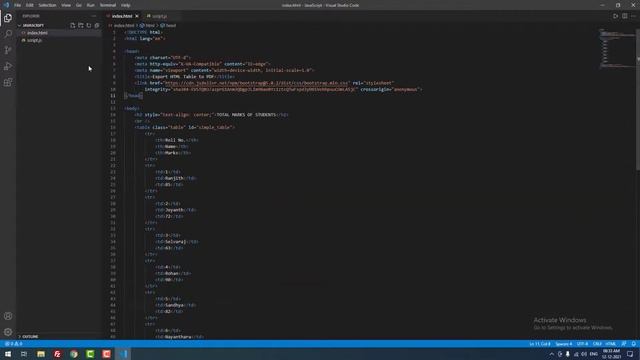Click CRLF end of line selector
The image size is (640, 360).
click(x=597, y=344)
